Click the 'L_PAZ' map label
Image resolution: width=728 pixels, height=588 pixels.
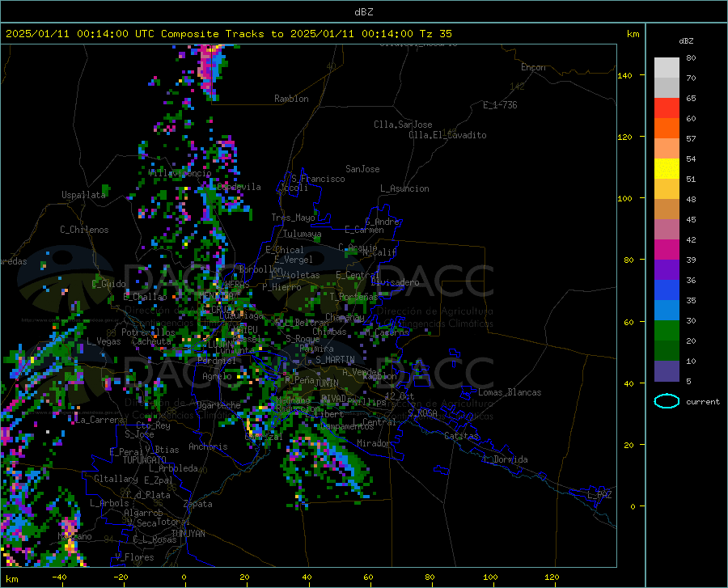pos(599,495)
